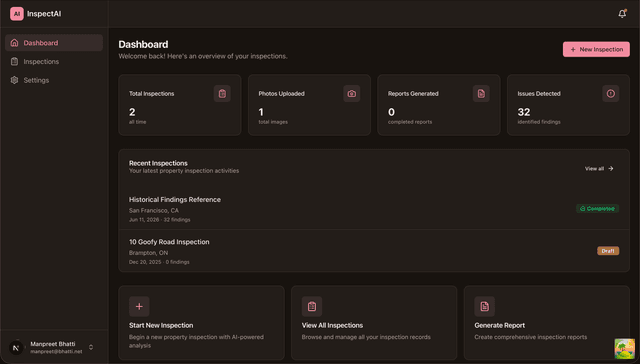This screenshot has width=640, height=364.
Task: Click the manpreet@bhatti.net email text
Action: [x=56, y=351]
